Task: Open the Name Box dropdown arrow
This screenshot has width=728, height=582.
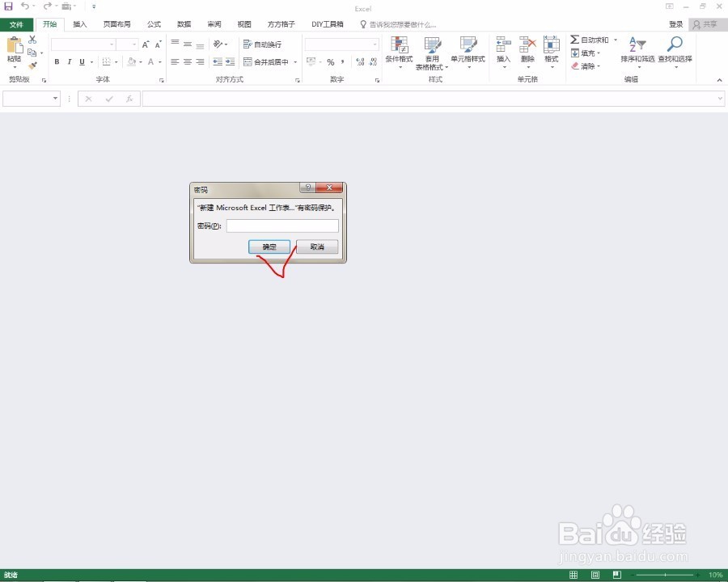Action: 55,99
